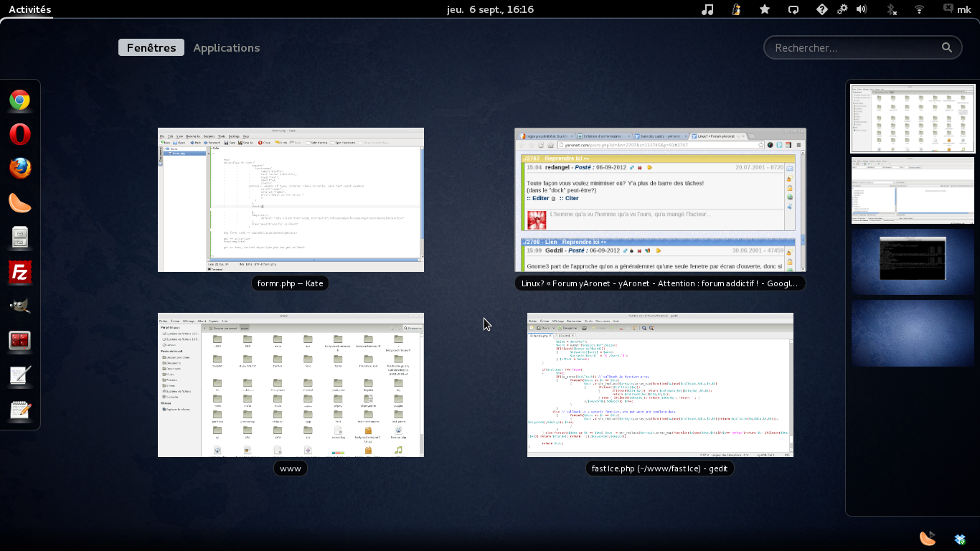Click the Dropbox tray icon
This screenshot has height=551, width=980.
(960, 539)
